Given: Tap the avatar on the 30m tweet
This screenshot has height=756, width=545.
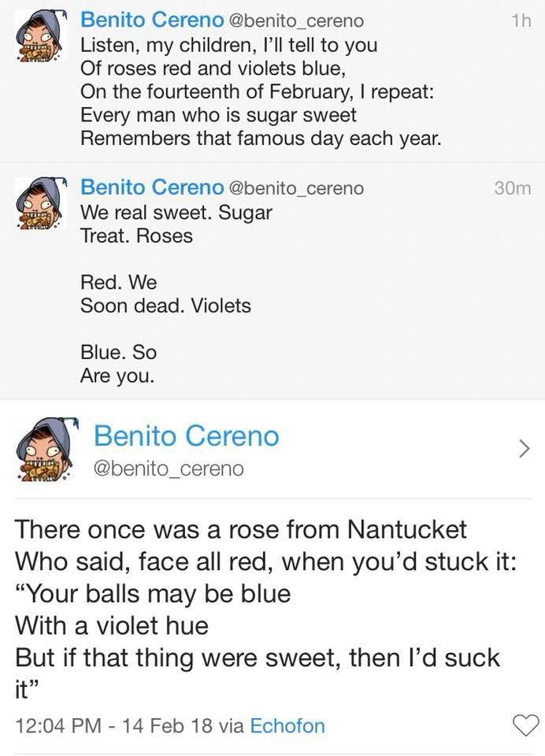Looking at the screenshot, I should (x=39, y=204).
